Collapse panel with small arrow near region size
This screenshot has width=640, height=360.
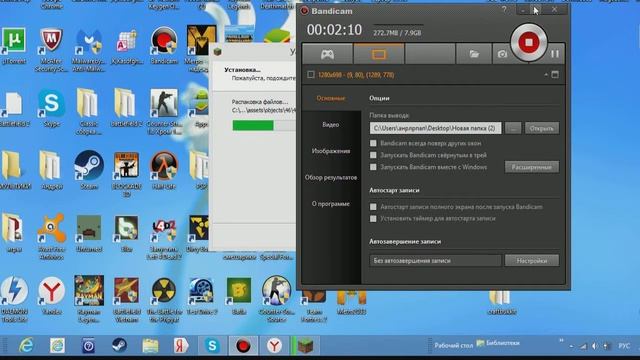pos(546,75)
